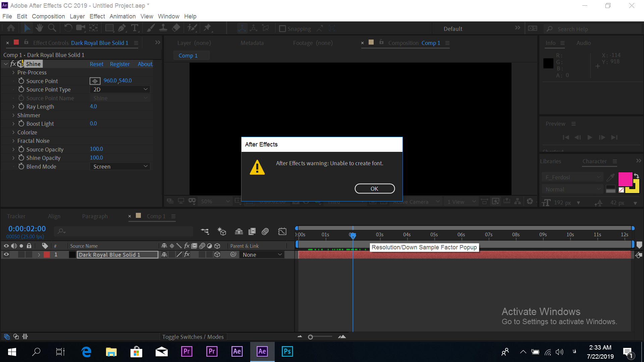Toggle layer solo for Dark Royal Blue Solid 1

[21, 255]
